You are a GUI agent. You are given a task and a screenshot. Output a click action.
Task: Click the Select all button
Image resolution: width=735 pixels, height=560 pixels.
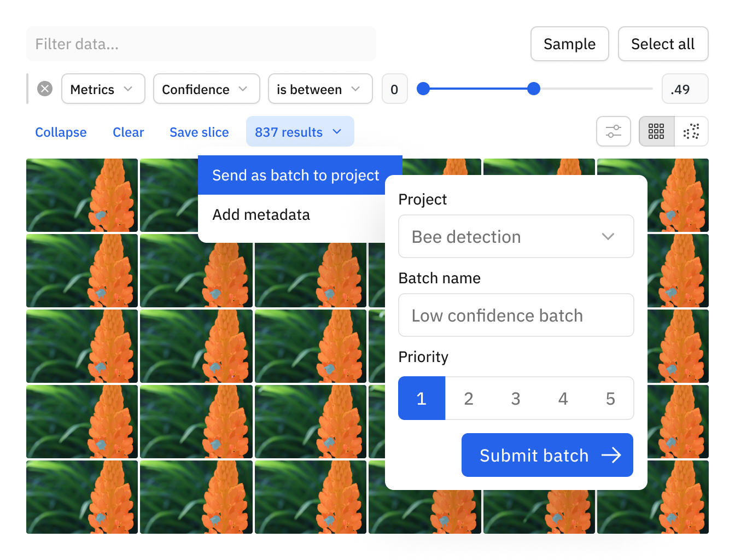coord(663,44)
